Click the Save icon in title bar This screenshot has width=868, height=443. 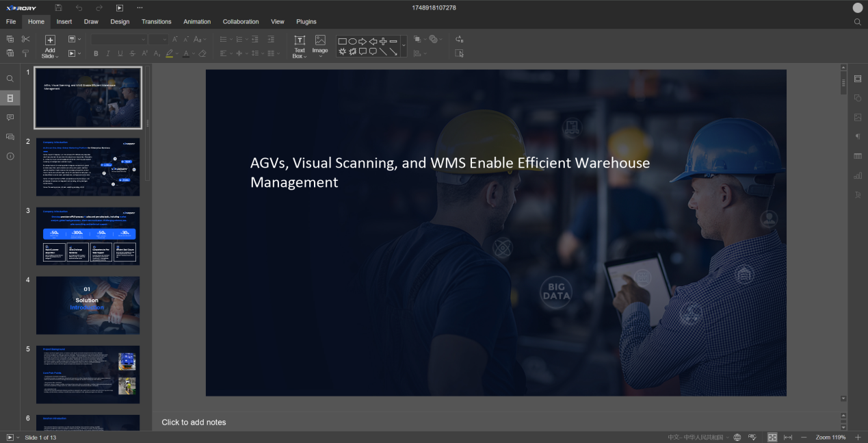58,8
